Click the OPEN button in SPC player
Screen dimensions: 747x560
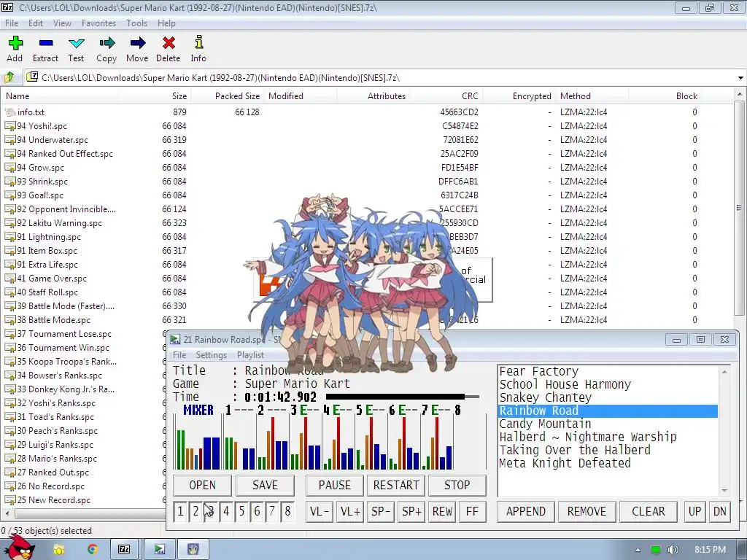click(x=203, y=485)
